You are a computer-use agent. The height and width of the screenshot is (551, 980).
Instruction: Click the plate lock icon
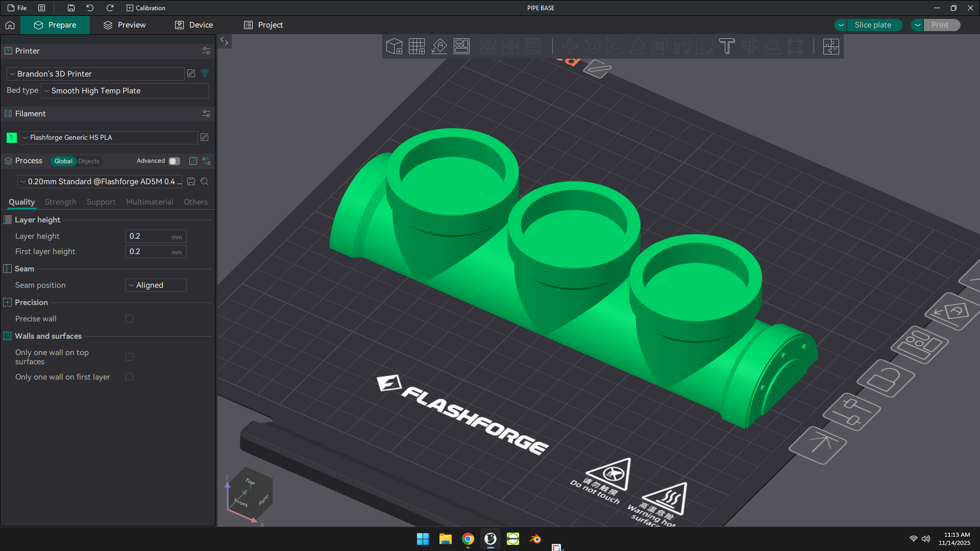(x=885, y=378)
